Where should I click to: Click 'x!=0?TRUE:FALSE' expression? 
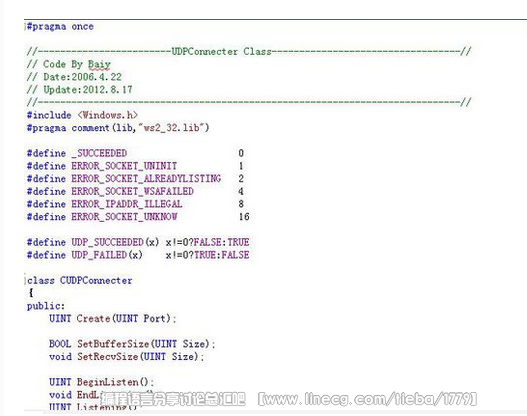point(207,255)
